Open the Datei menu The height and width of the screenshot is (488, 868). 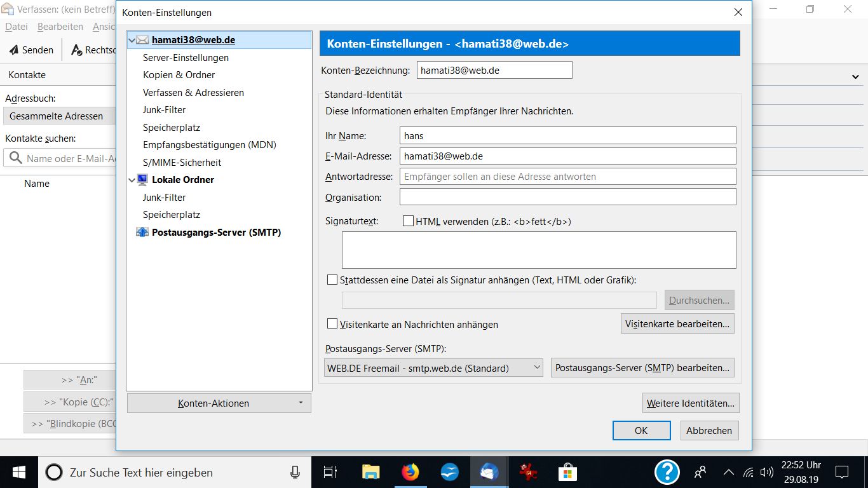point(17,27)
